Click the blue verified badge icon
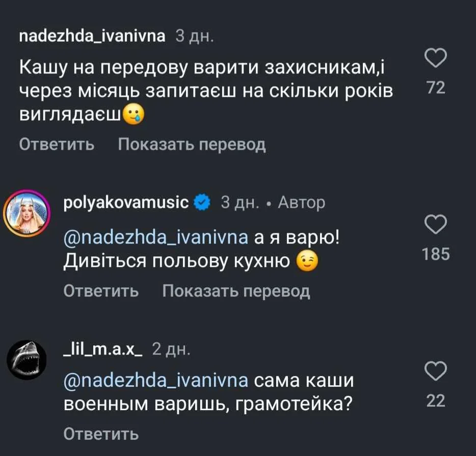 tap(202, 203)
